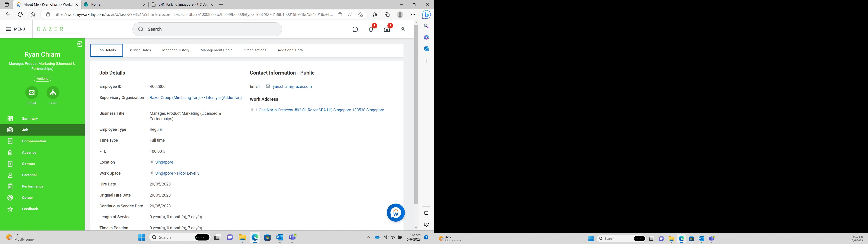This screenshot has width=868, height=244.
Task: Switch to the Organizations tab
Action: pyautogui.click(x=255, y=50)
